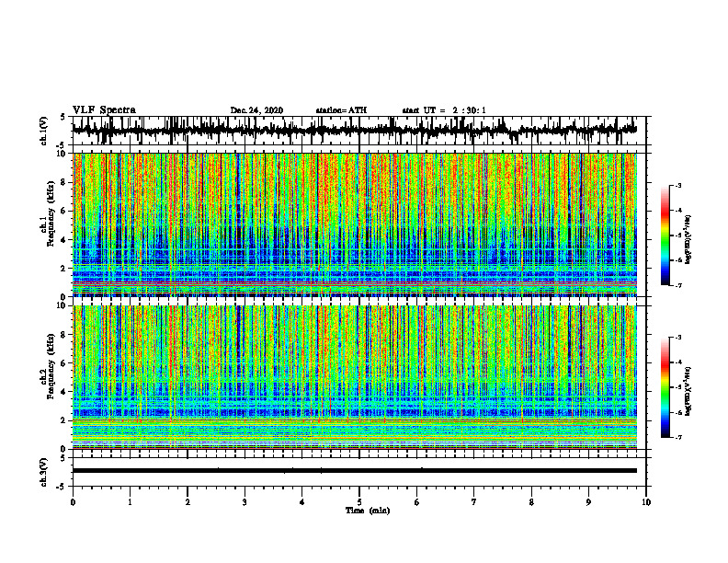This screenshot has height=563, width=728.
Task: Click time axis tick label "2"
Action: click(x=188, y=502)
